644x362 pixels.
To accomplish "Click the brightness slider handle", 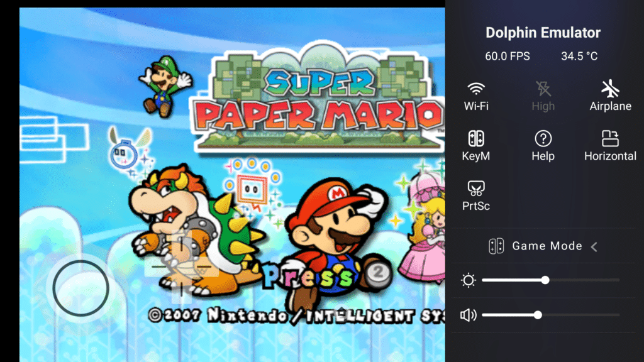I will click(x=545, y=280).
